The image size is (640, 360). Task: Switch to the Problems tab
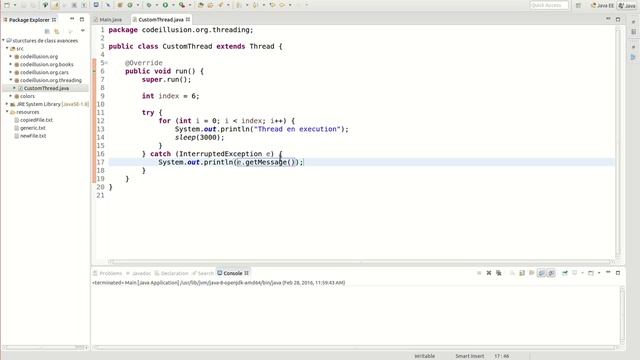(x=107, y=273)
